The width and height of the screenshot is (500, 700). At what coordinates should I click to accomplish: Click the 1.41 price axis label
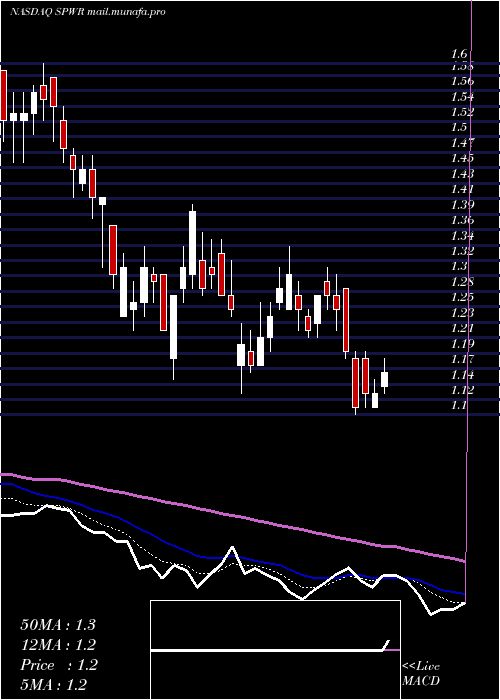[462, 189]
